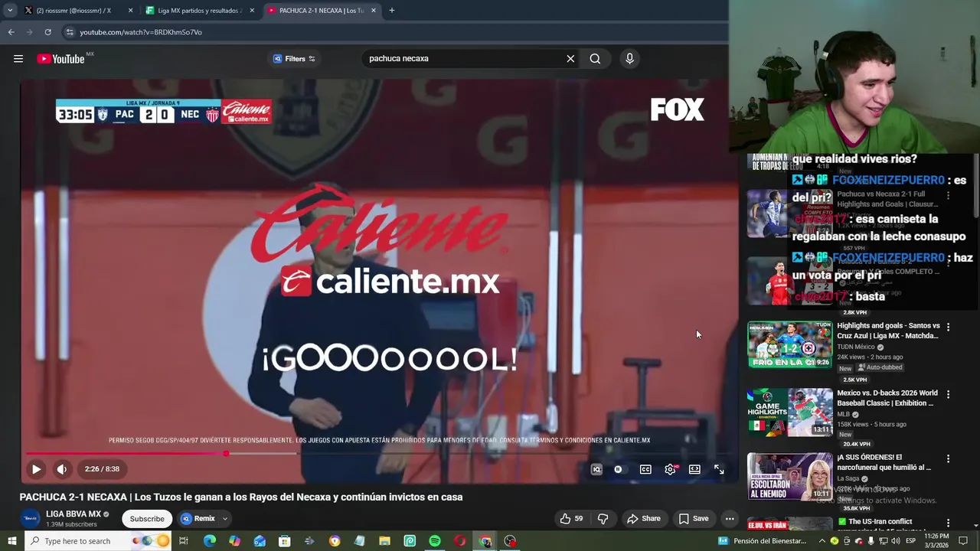Toggle closed captions on the video
Image resolution: width=980 pixels, height=551 pixels.
click(645, 469)
